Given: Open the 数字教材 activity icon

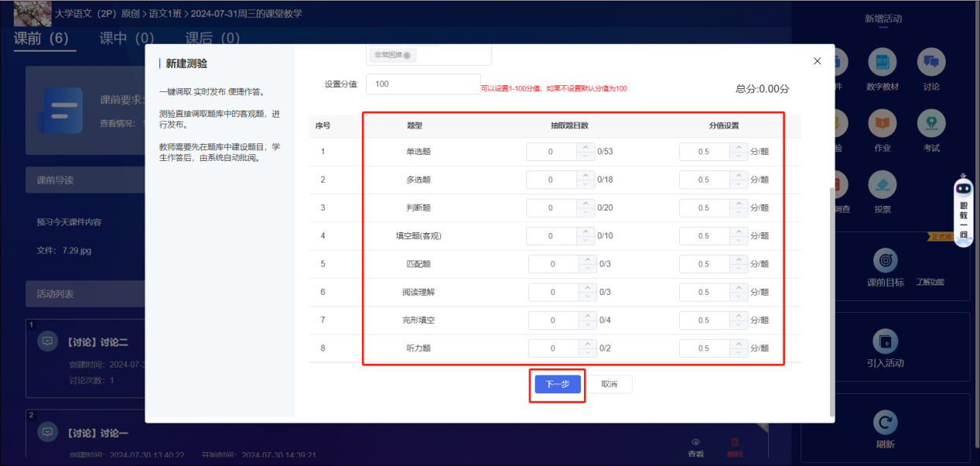Looking at the screenshot, I should click(882, 63).
